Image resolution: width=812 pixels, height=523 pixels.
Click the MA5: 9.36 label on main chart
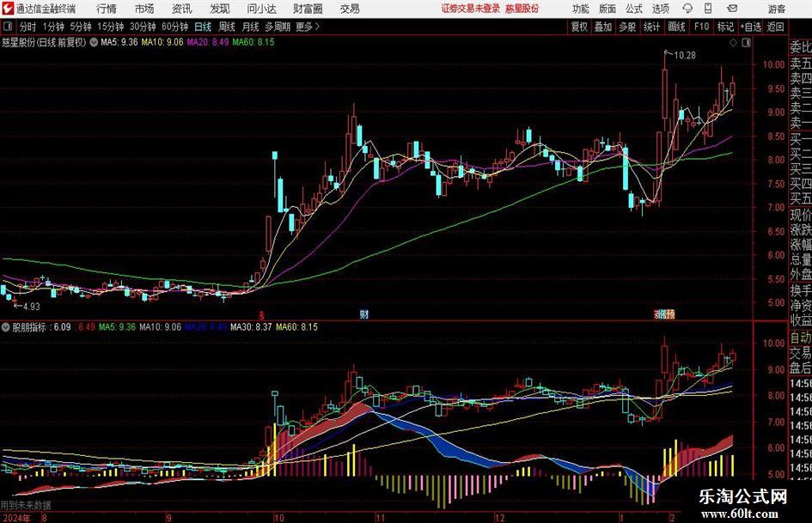pyautogui.click(x=119, y=42)
